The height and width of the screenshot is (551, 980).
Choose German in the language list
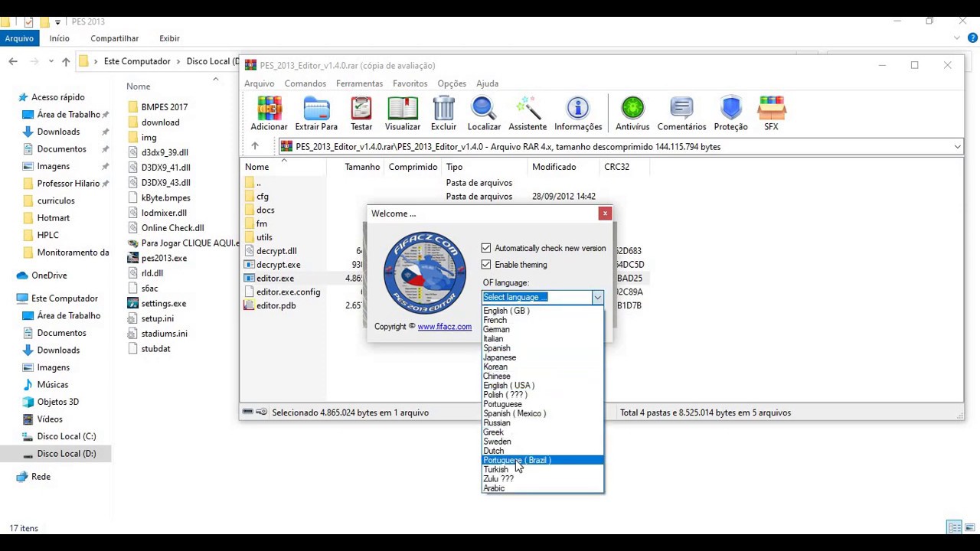543,329
